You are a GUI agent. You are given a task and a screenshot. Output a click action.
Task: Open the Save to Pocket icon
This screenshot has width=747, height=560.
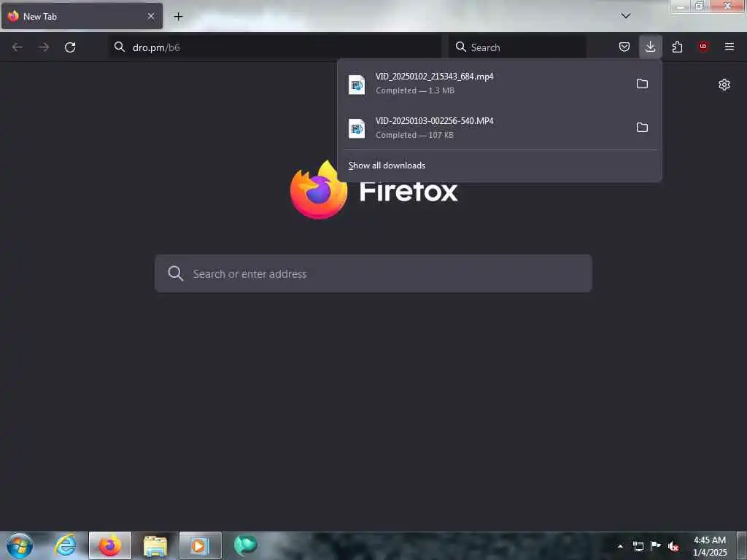pyautogui.click(x=624, y=47)
